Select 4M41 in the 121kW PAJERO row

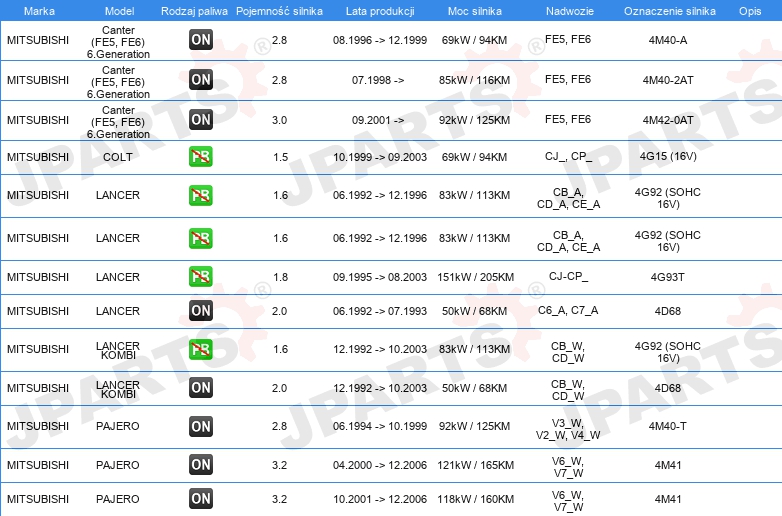668,465
